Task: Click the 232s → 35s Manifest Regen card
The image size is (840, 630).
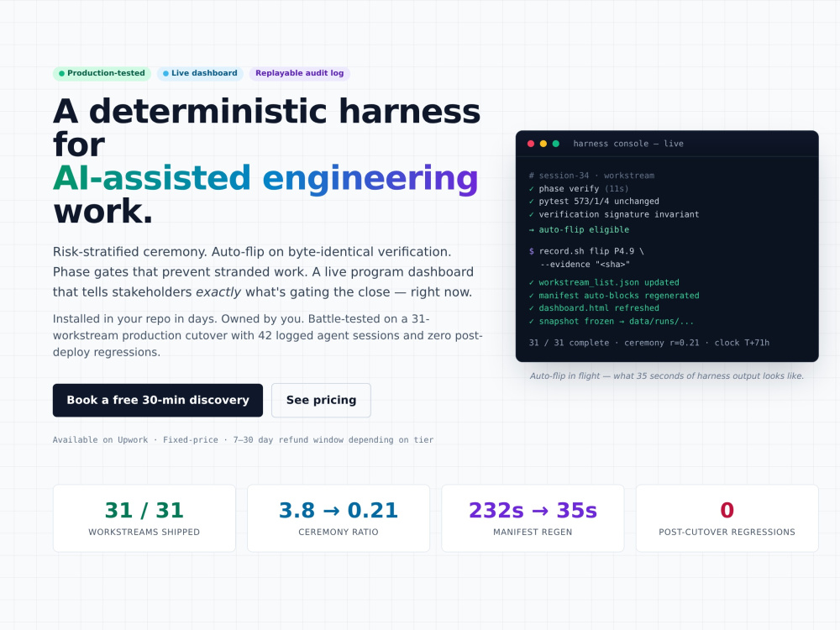Action: click(x=533, y=518)
